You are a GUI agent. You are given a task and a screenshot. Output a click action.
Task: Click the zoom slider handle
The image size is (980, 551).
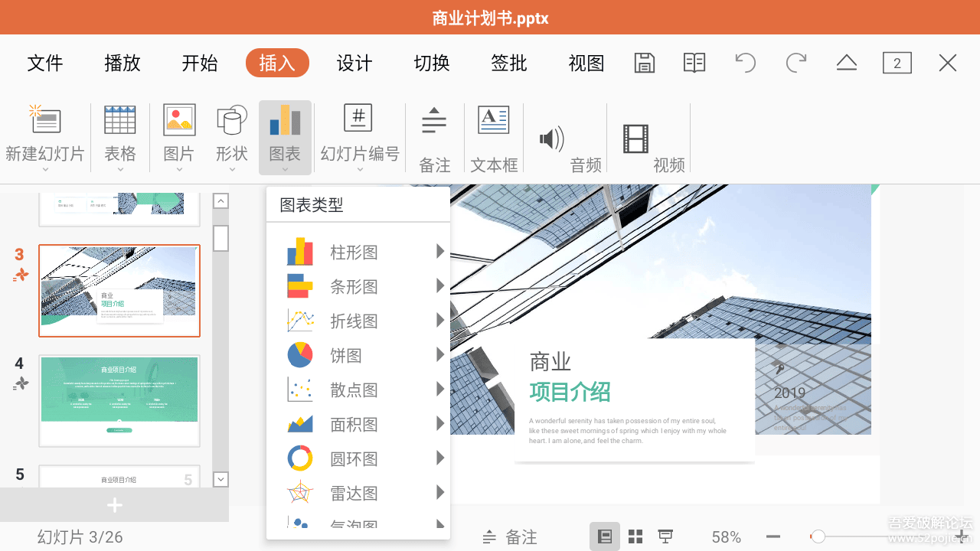pos(818,537)
